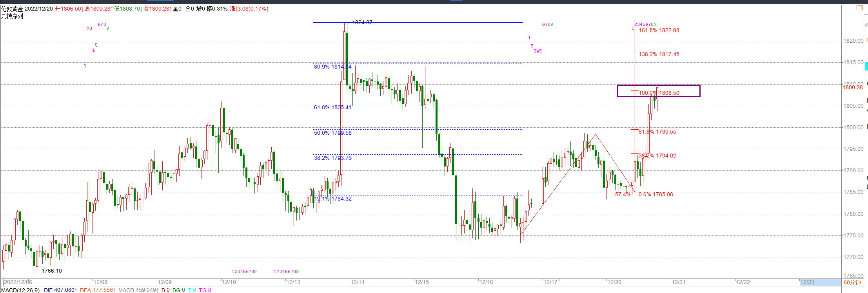Click the DIF 407.080 value

60,290
